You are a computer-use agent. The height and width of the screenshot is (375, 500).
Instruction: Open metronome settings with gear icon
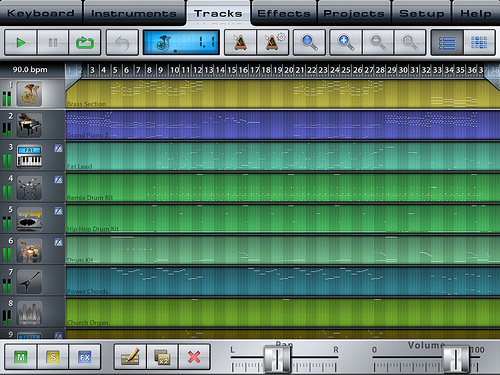point(273,43)
